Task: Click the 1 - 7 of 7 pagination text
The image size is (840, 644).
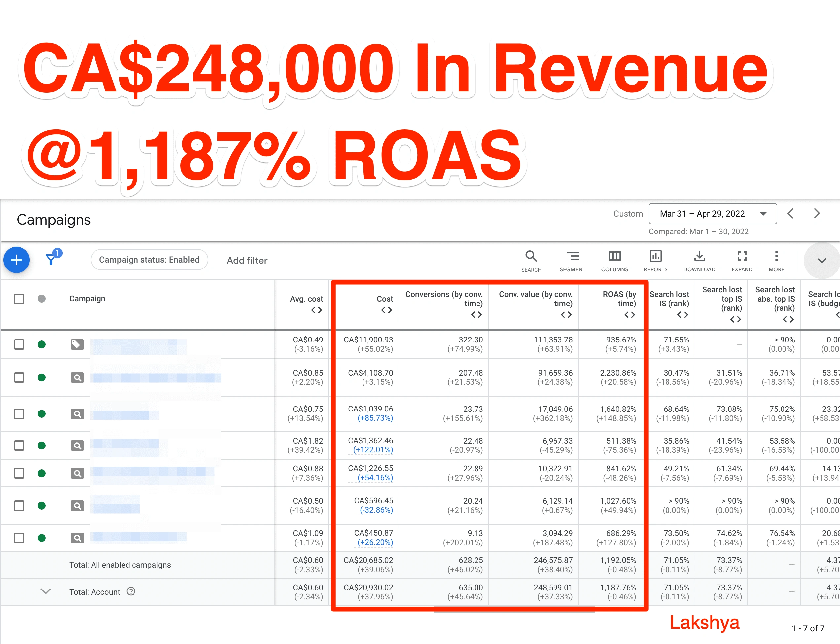Action: (808, 628)
